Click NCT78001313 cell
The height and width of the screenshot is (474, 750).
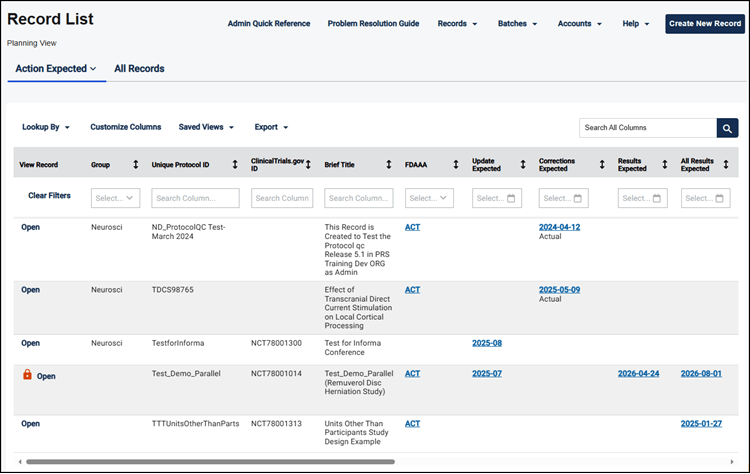coord(276,424)
